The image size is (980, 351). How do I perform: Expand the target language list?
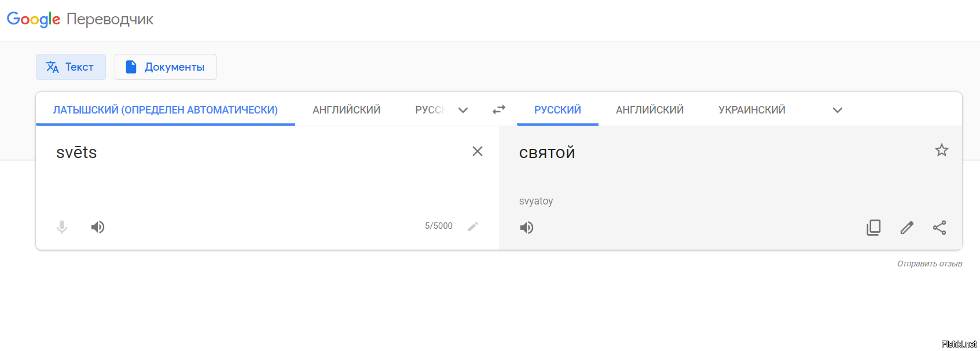[838, 110]
